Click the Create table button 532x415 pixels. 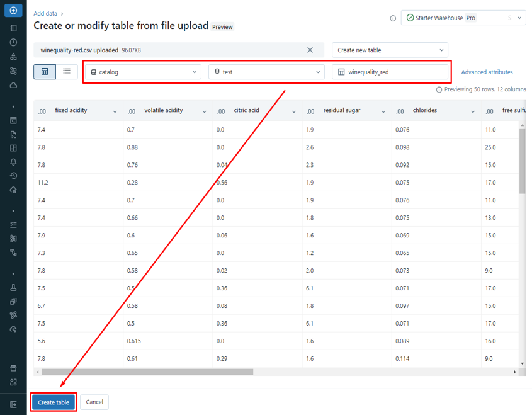coord(54,402)
